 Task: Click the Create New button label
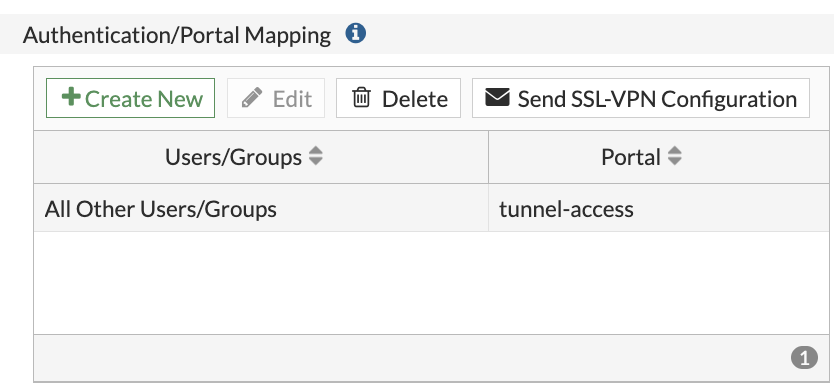pos(144,99)
